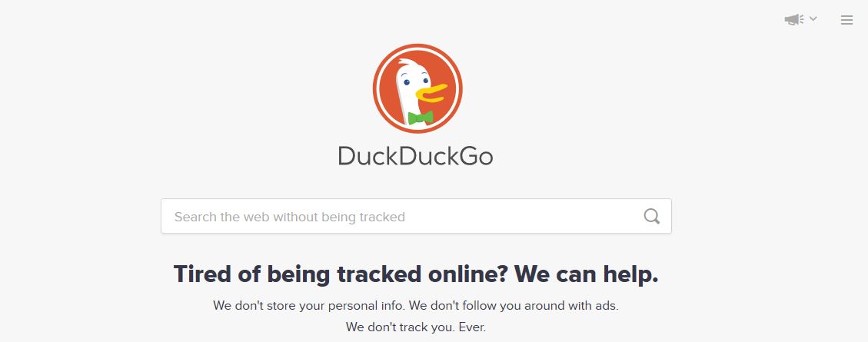
Task: Expand the chevron beside the megaphone
Action: click(813, 18)
